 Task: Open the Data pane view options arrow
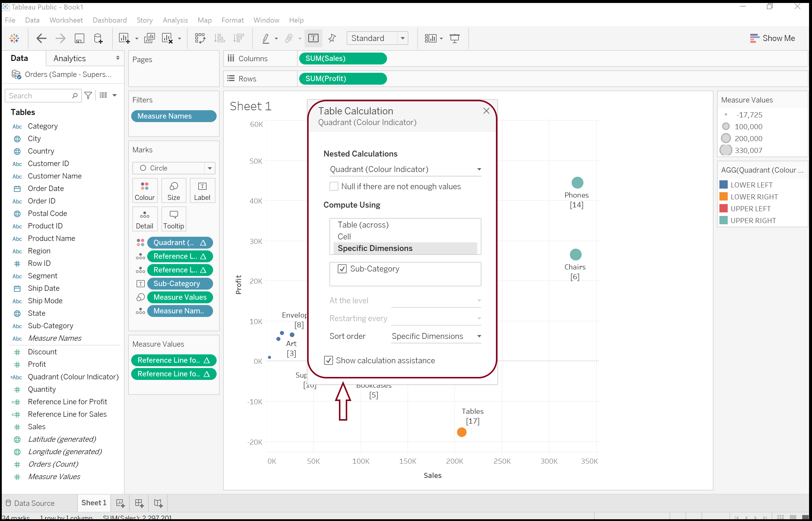click(115, 95)
